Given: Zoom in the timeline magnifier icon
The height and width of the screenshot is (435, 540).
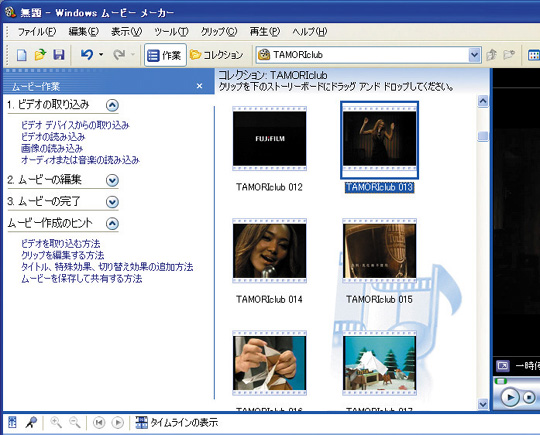Looking at the screenshot, I should [56, 422].
